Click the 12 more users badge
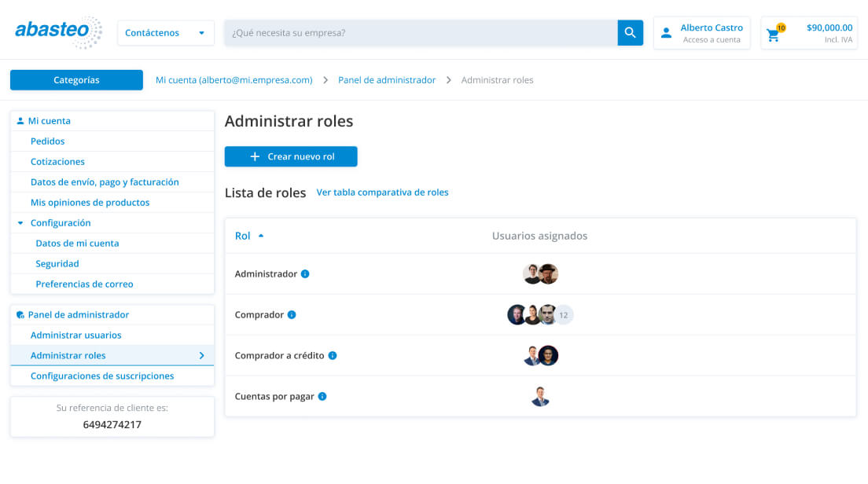The image size is (868, 484). 564,315
